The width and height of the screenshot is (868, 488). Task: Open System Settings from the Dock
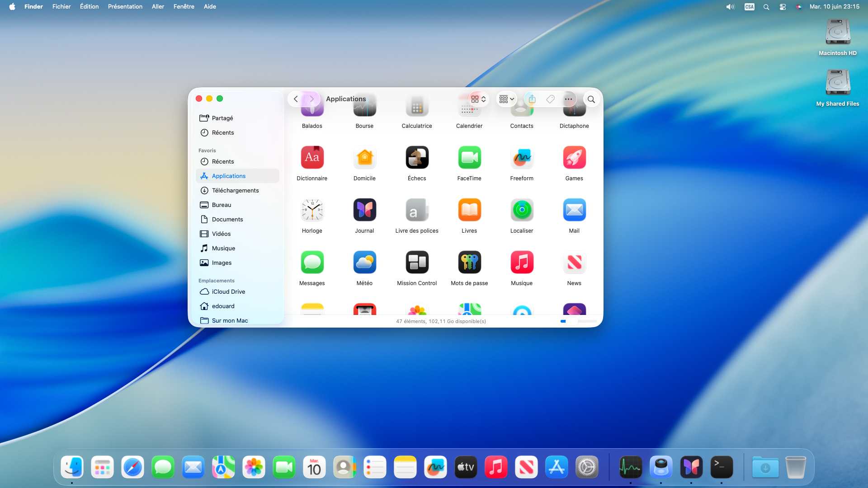point(586,467)
